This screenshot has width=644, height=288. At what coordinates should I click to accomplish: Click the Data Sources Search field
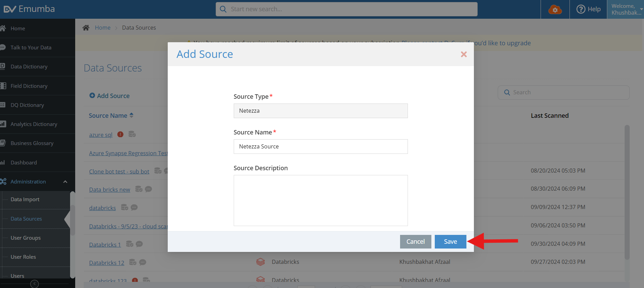coord(563,93)
